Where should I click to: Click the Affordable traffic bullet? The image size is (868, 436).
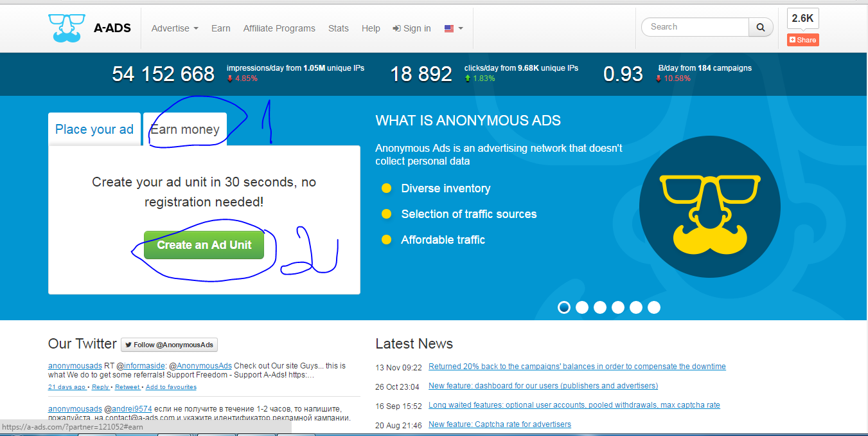tap(443, 240)
